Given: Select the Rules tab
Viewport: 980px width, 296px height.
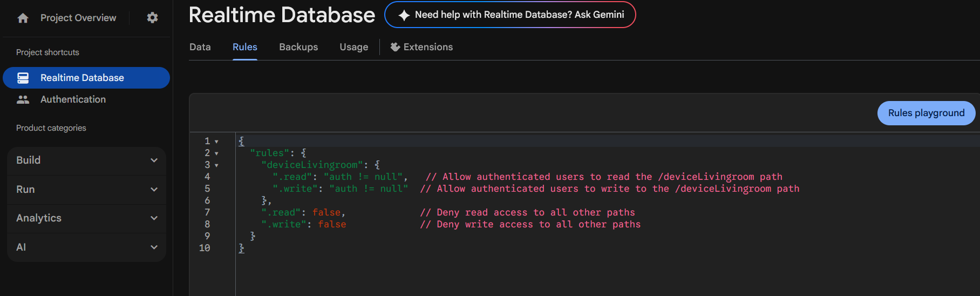Looking at the screenshot, I should click(x=245, y=47).
